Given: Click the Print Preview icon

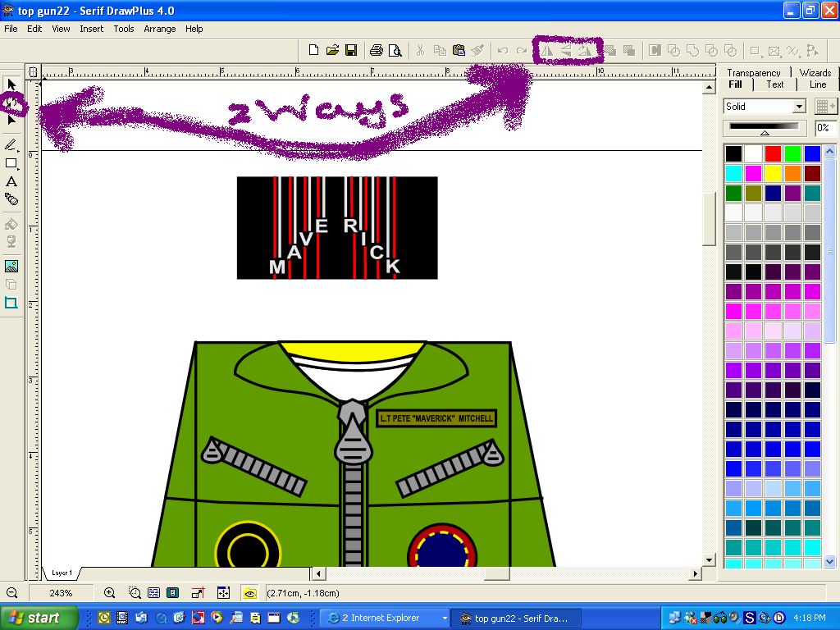Looking at the screenshot, I should point(395,50).
